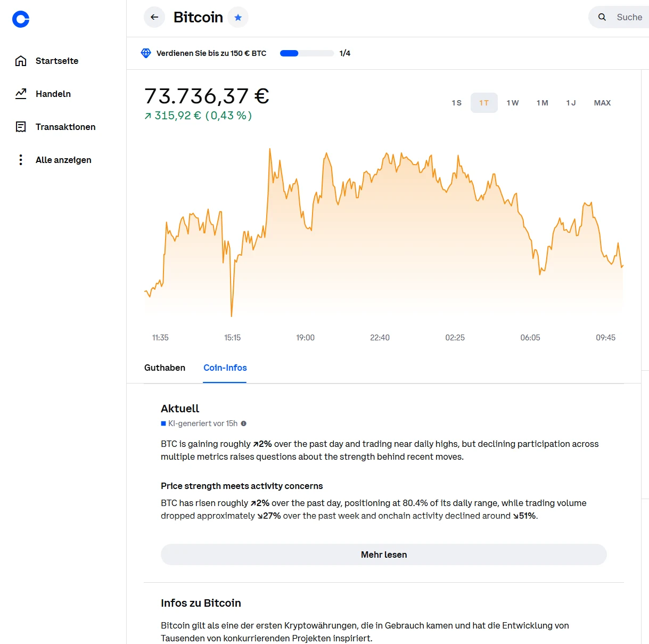The image size is (649, 644).
Task: Click the three-dots Alle anzeigen icon
Action: [21, 160]
